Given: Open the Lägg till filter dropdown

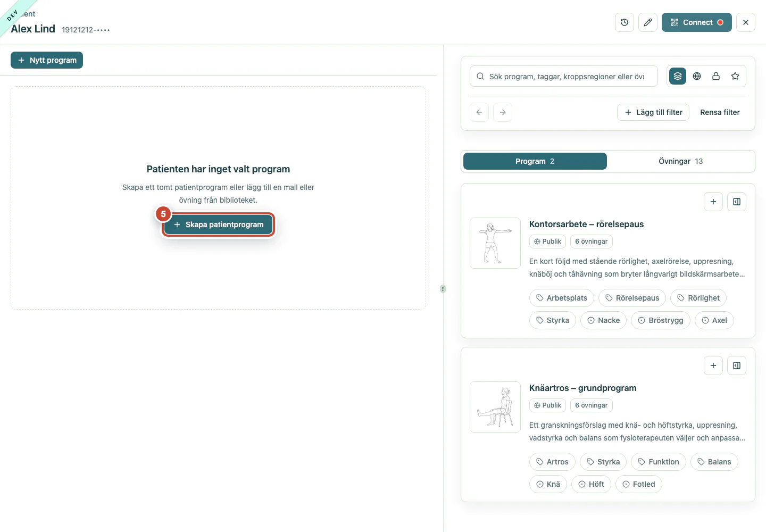Looking at the screenshot, I should 653,112.
